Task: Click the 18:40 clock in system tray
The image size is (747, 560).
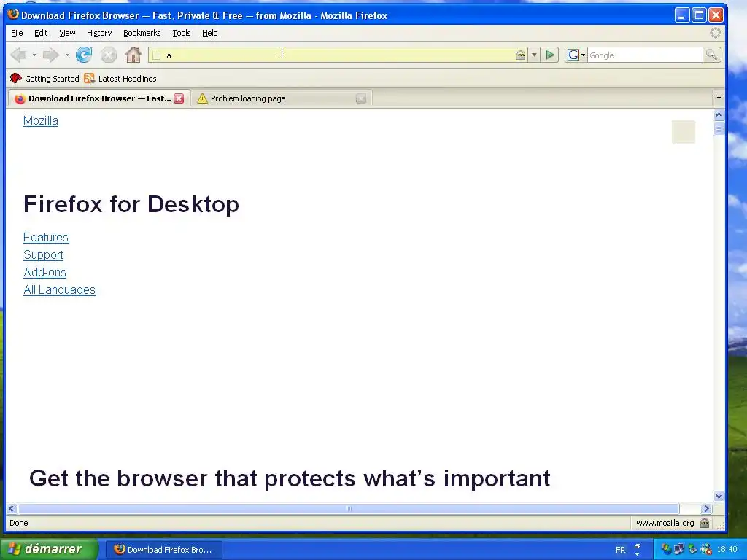Action: tap(727, 550)
